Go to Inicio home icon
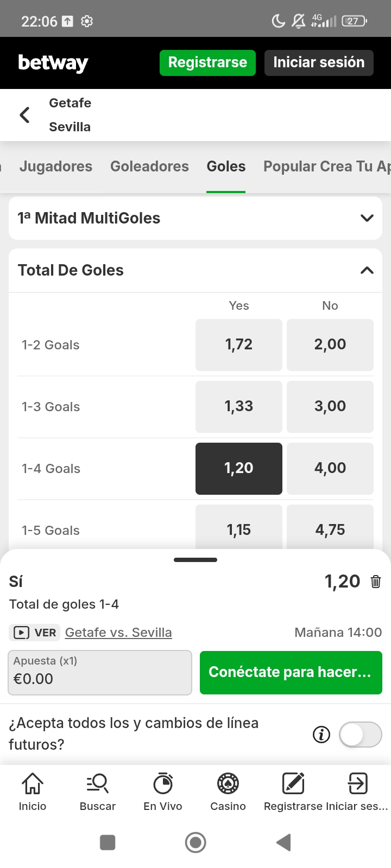391x868 pixels. click(33, 792)
